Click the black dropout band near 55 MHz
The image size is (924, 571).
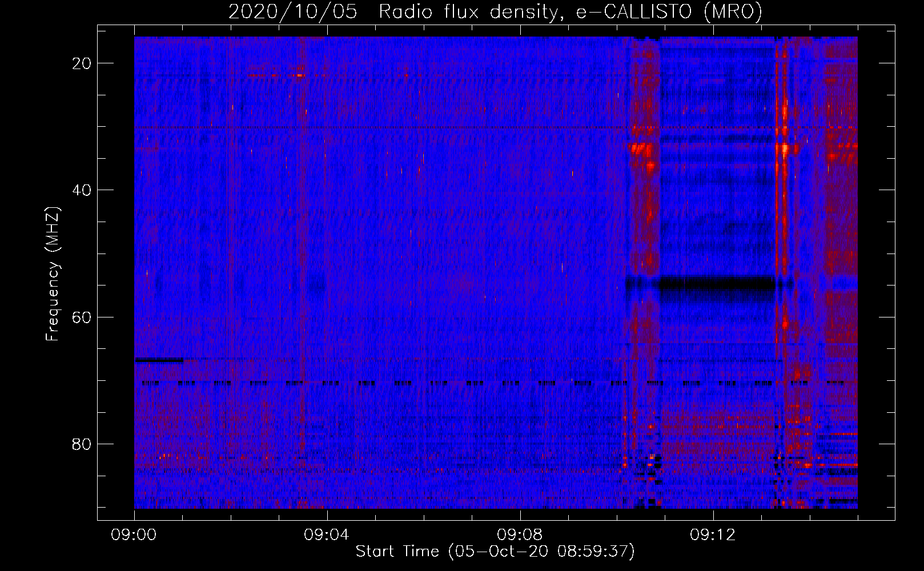click(717, 283)
